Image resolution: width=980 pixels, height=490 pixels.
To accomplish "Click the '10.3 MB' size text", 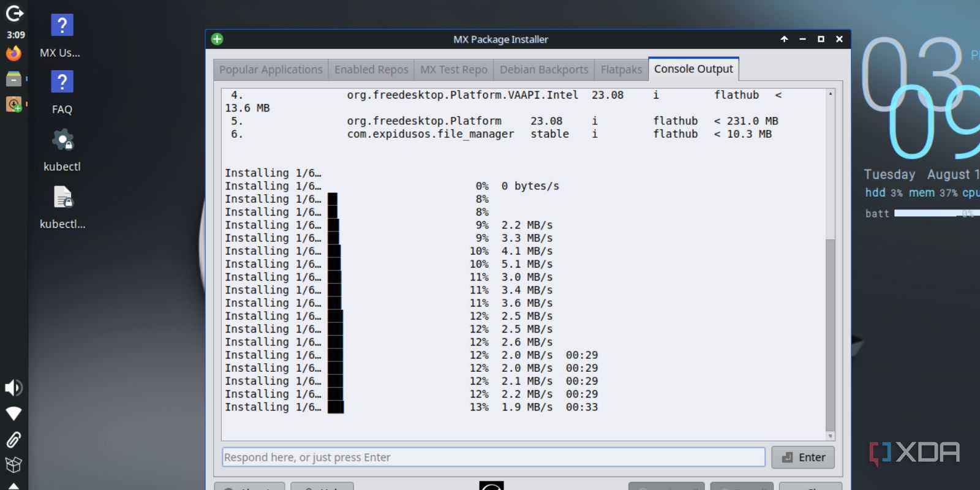I will click(x=749, y=134).
